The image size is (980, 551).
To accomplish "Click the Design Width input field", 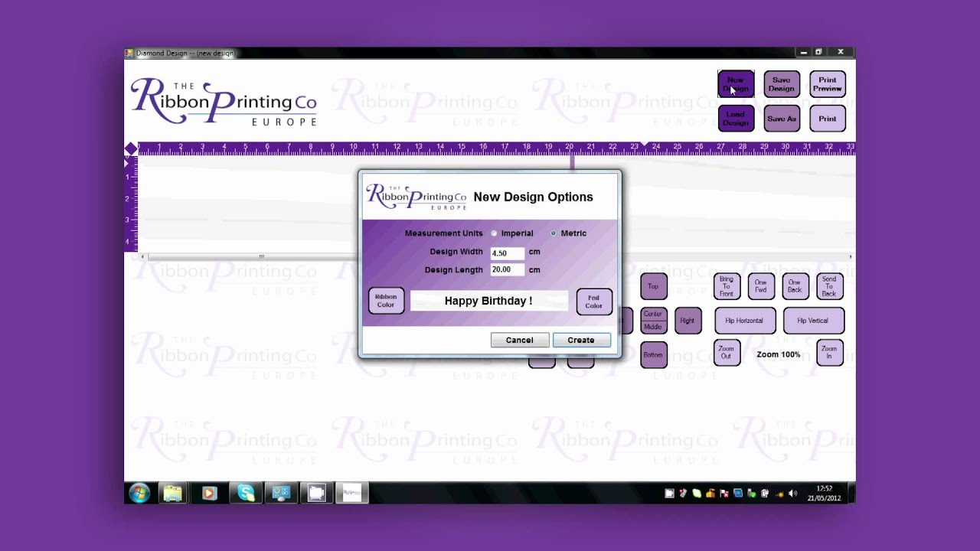I will pyautogui.click(x=507, y=252).
